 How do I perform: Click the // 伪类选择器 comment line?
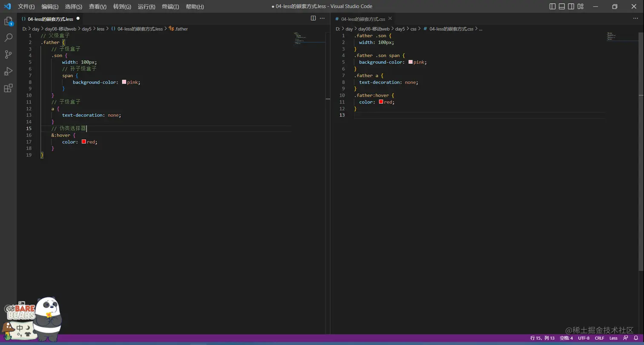[69, 128]
